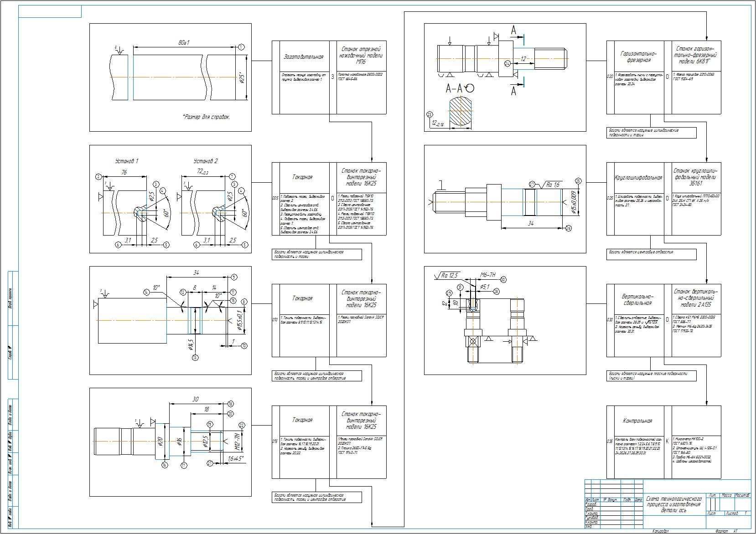Image resolution: width=756 pixels, height=534 pixels.
Task: Select the 'Разраб.' title block row
Action: 614,505
